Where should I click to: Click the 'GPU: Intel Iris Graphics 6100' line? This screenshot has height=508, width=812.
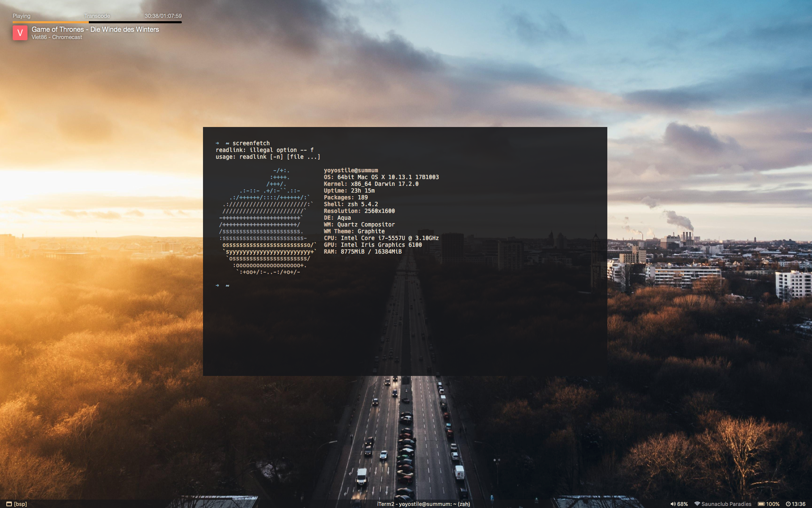(x=373, y=245)
